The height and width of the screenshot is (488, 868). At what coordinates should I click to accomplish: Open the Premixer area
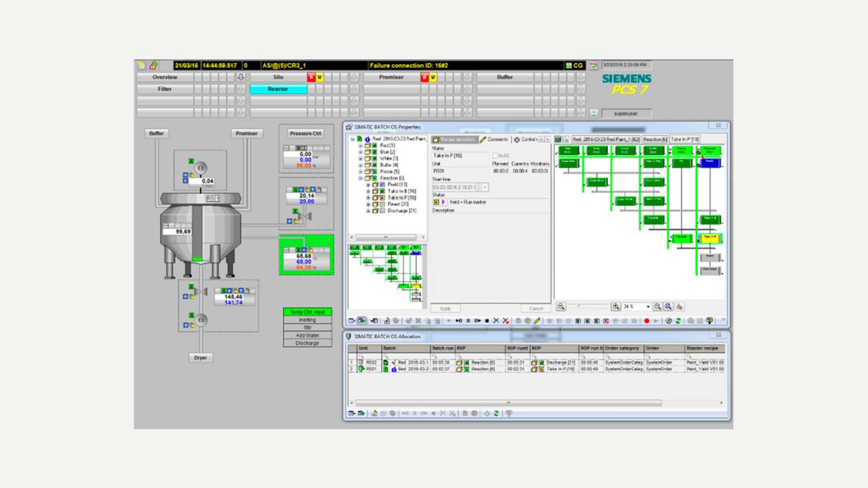[x=391, y=77]
